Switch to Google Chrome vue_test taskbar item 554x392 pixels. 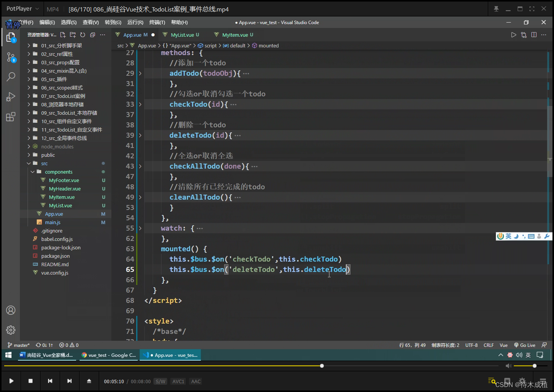tap(109, 355)
